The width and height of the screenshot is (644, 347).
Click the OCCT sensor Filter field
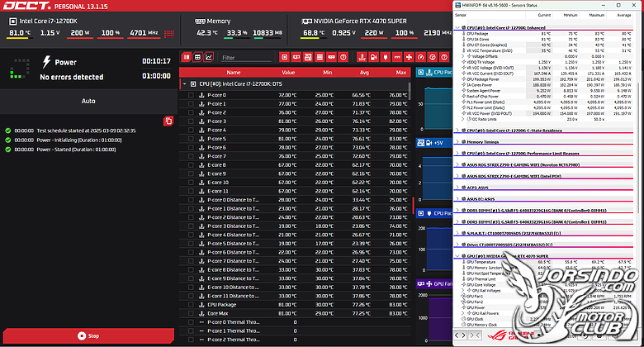[x=246, y=58]
